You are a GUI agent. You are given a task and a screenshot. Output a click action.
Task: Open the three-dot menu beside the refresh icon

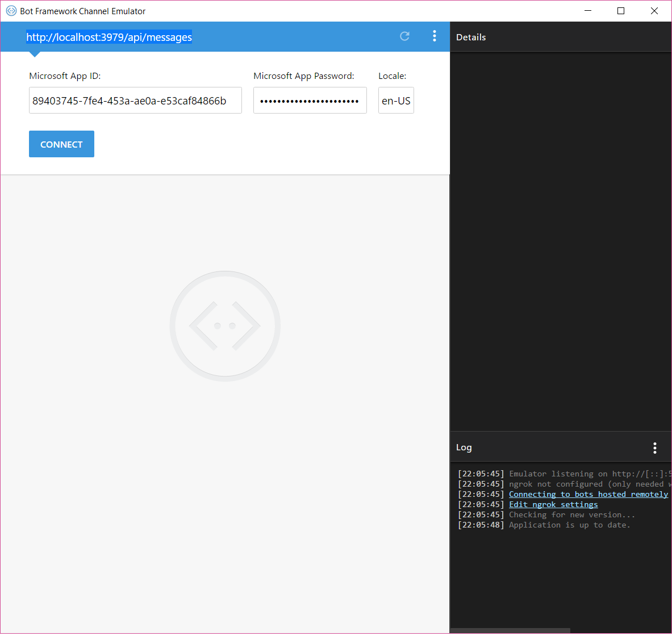pos(435,36)
